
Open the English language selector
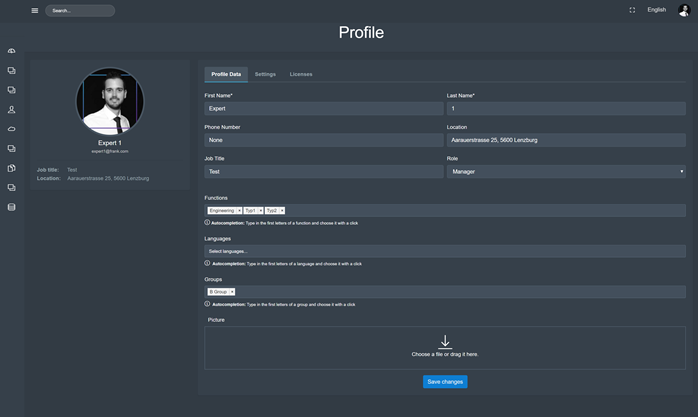pos(656,10)
